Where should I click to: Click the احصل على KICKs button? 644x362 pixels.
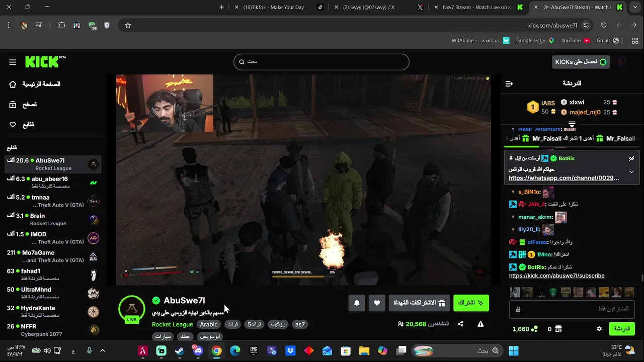point(581,62)
